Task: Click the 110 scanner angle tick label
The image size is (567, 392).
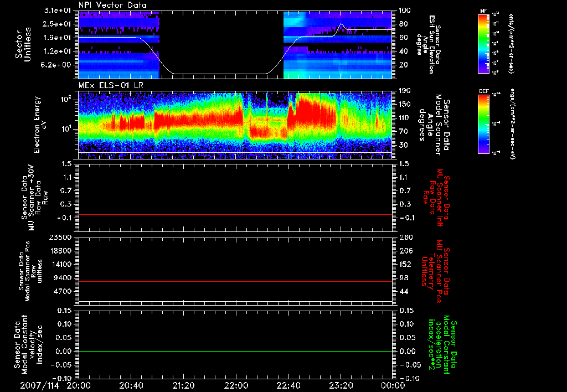Action: point(404,118)
